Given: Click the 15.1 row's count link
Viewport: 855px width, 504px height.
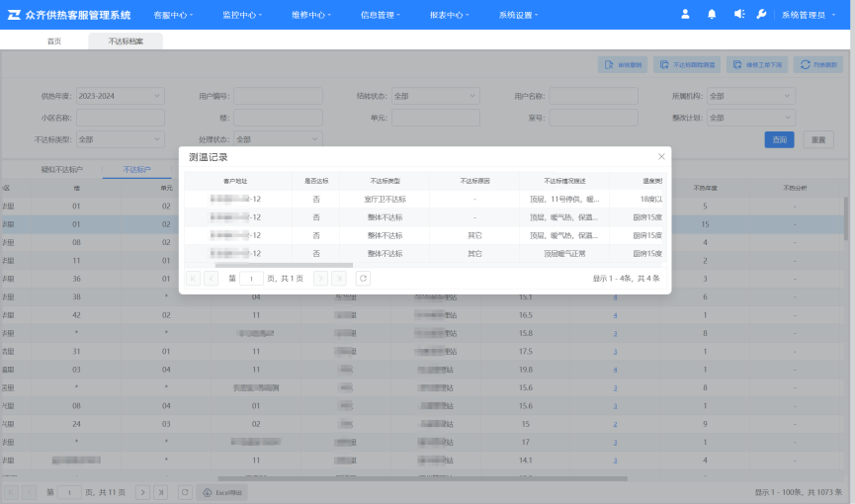Looking at the screenshot, I should (615, 297).
